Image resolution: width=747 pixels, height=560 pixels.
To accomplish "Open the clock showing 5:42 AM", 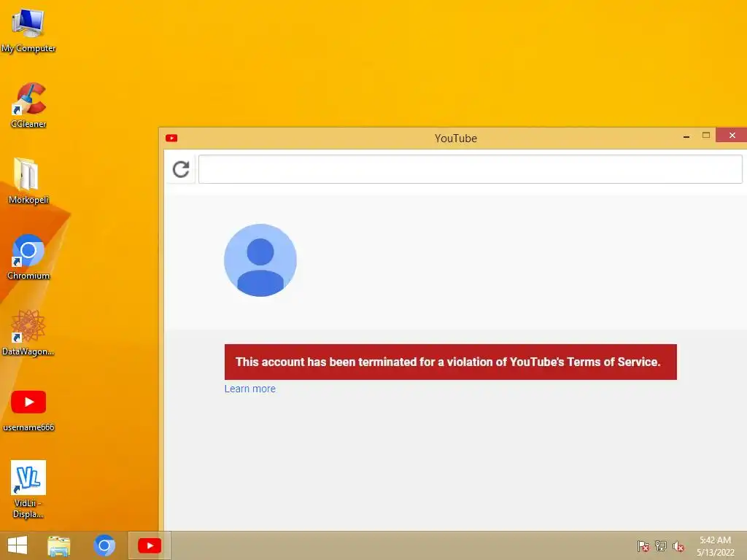I will click(x=715, y=546).
